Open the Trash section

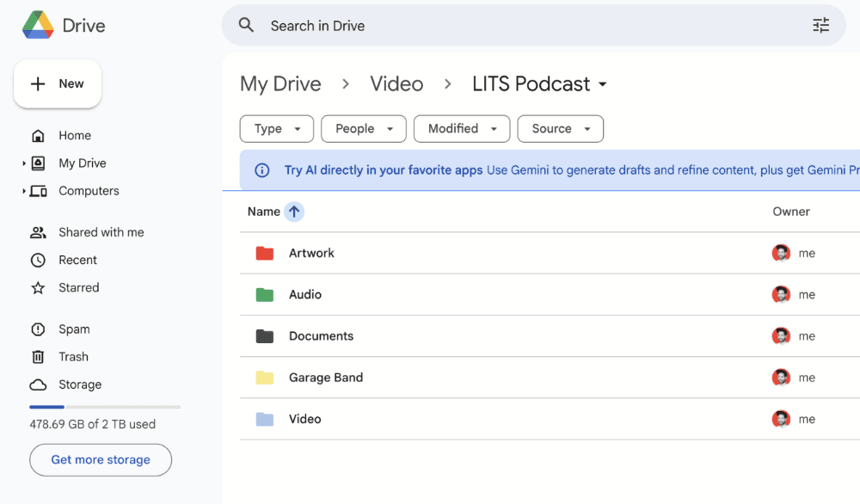73,357
